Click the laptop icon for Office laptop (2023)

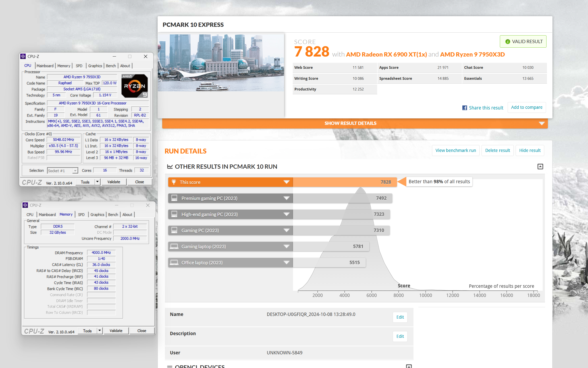pyautogui.click(x=174, y=262)
